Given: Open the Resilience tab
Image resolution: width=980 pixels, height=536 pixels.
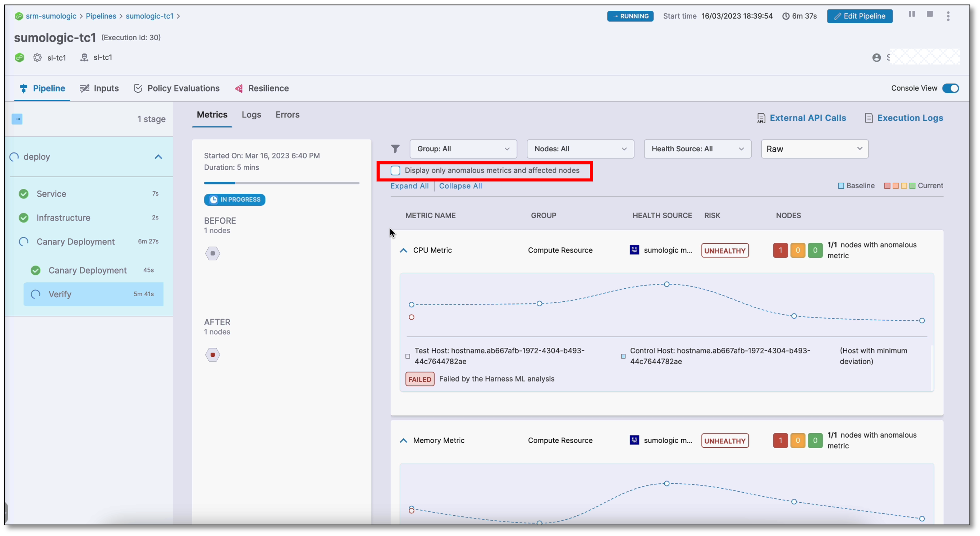Looking at the screenshot, I should (261, 88).
